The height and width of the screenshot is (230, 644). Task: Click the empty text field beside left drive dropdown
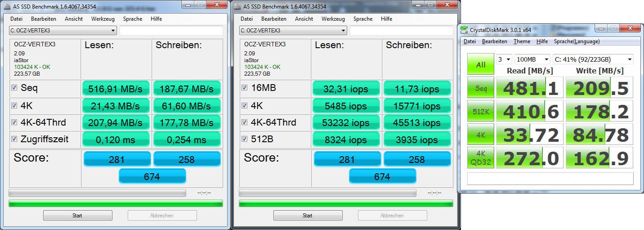click(171, 31)
